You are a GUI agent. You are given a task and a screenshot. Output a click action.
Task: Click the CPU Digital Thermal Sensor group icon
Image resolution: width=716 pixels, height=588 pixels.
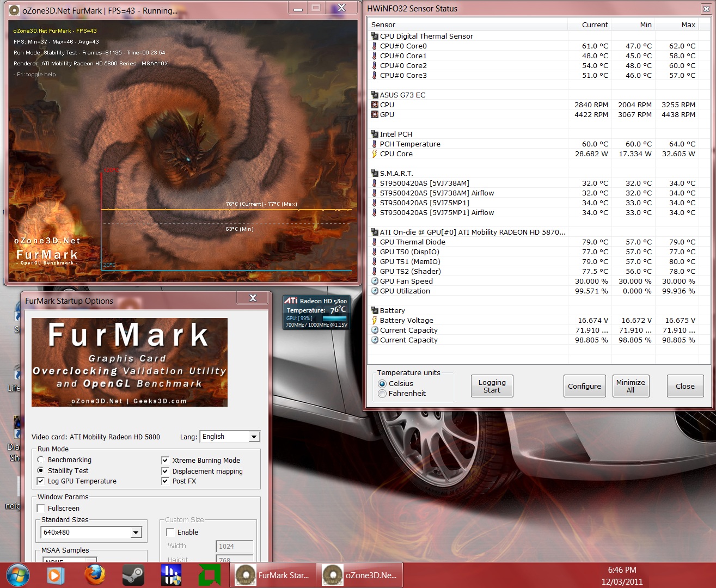coord(374,36)
